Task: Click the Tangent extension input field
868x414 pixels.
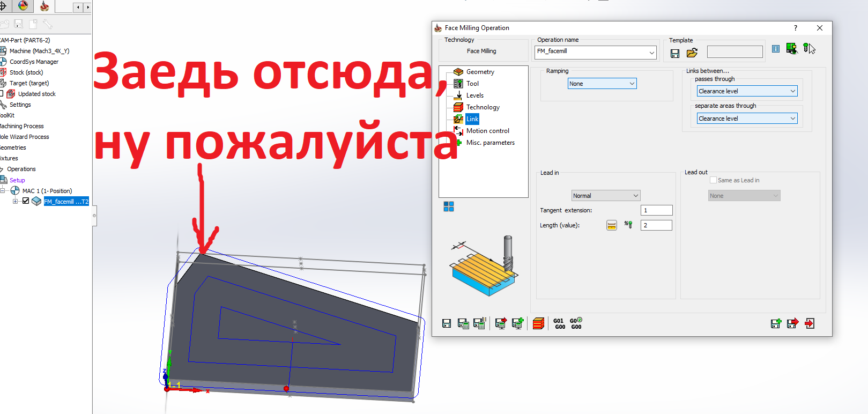Action: tap(656, 210)
